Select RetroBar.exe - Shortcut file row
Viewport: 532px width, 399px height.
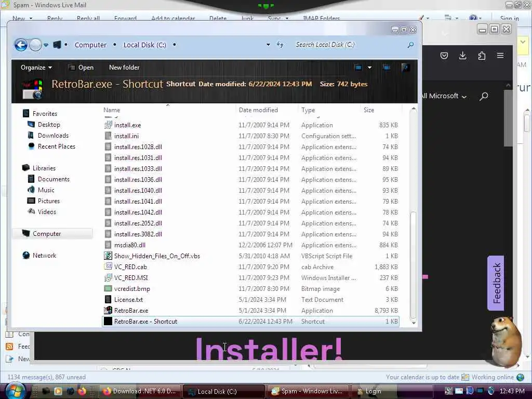pyautogui.click(x=250, y=321)
